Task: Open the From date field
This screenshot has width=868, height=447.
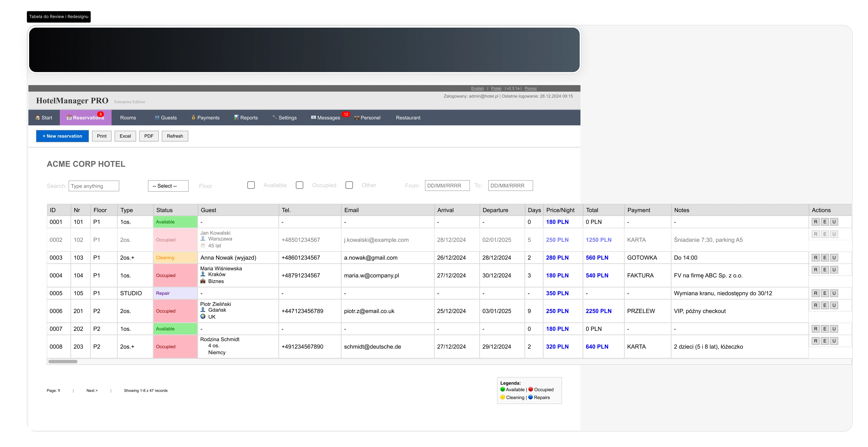Action: point(447,185)
